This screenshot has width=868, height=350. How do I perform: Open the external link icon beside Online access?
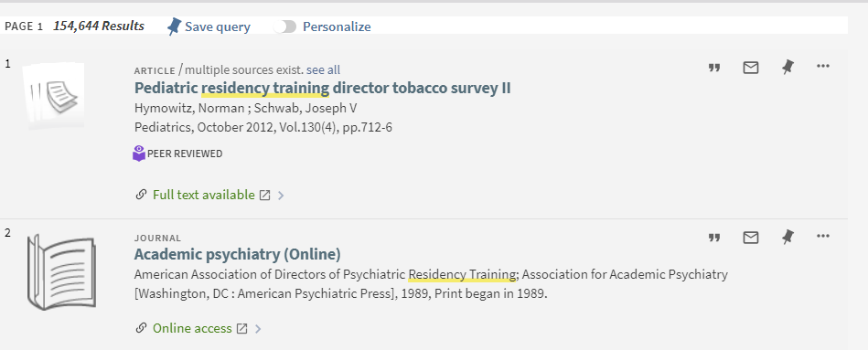[x=241, y=328]
